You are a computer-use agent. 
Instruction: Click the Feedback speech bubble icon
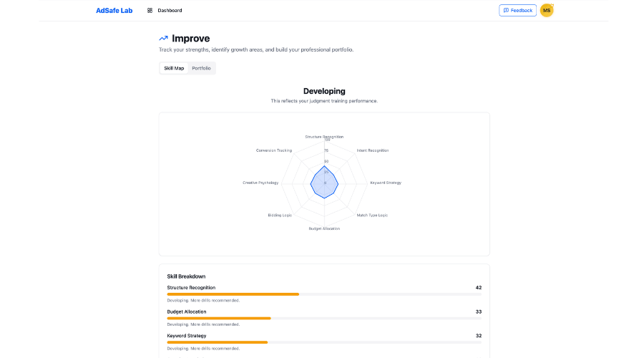506,11
